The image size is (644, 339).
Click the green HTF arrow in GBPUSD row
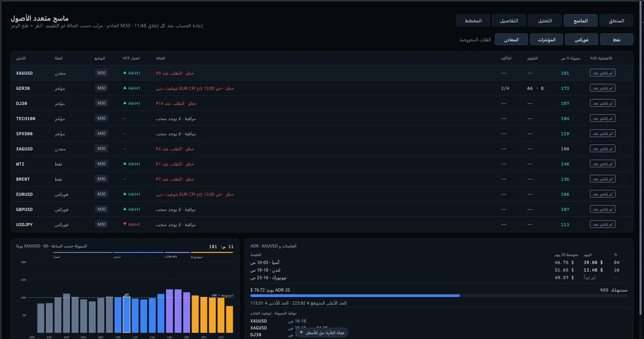click(x=125, y=209)
